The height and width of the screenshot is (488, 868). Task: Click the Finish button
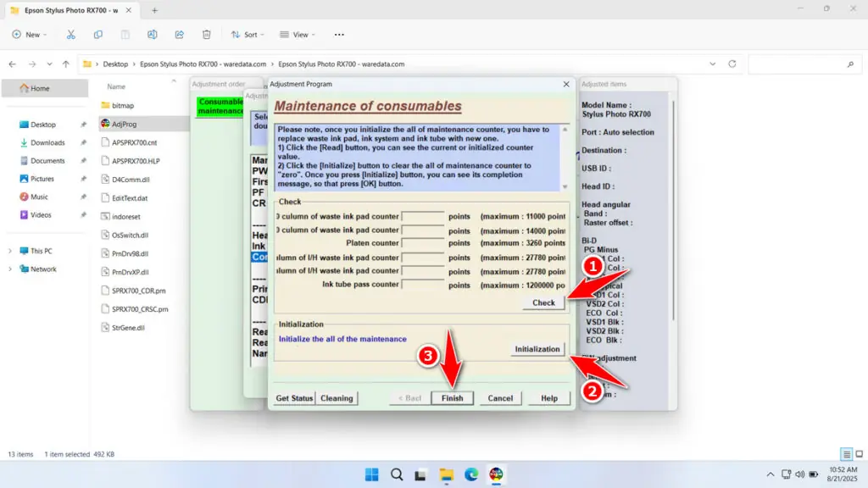click(x=452, y=398)
